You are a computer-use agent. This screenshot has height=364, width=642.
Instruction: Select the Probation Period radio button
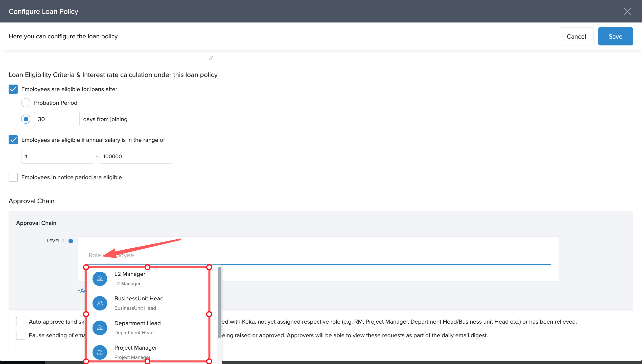(26, 103)
